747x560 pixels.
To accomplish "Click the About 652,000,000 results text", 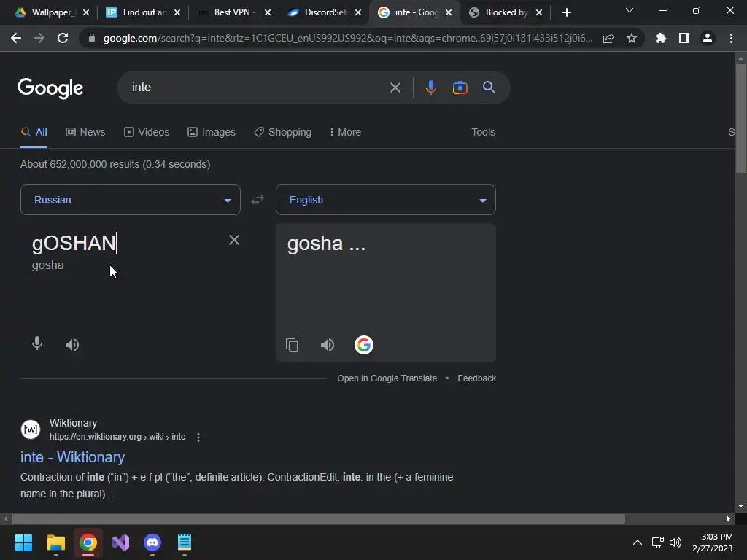I will coord(115,164).
